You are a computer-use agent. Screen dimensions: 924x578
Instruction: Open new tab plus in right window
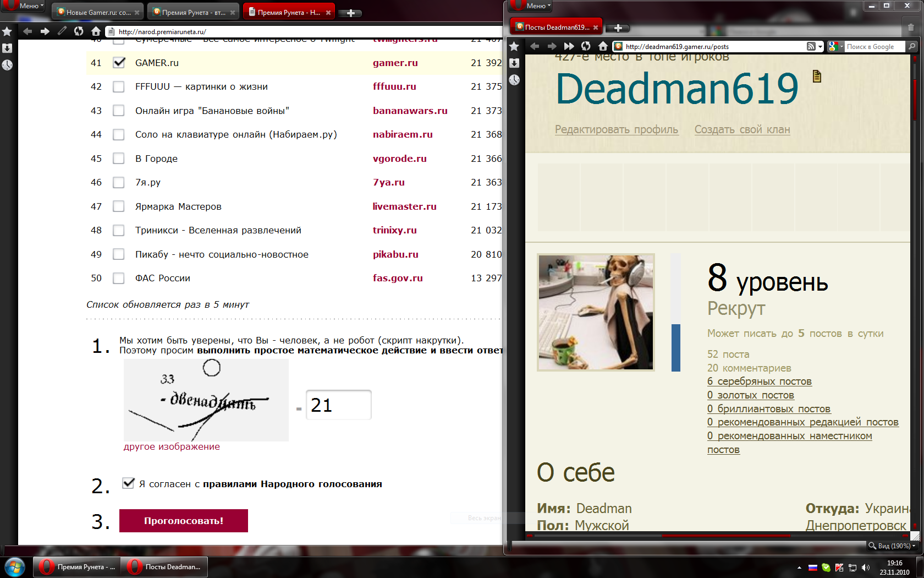pos(618,28)
